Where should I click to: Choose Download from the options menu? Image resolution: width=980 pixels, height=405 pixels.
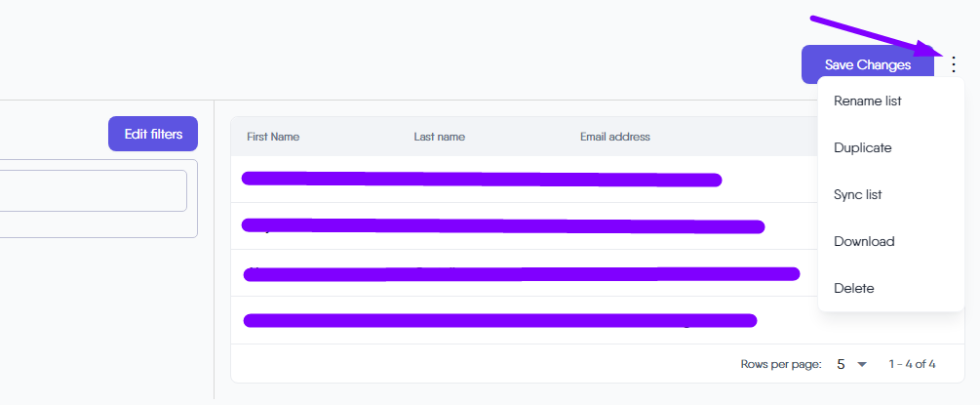864,241
